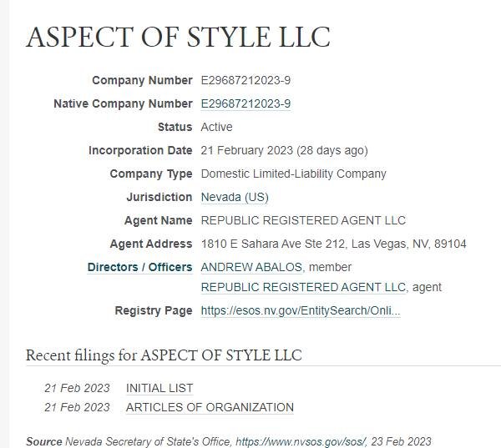This screenshot has width=501, height=448.
Task: Open the INITIAL LIST filing
Action: coord(159,388)
